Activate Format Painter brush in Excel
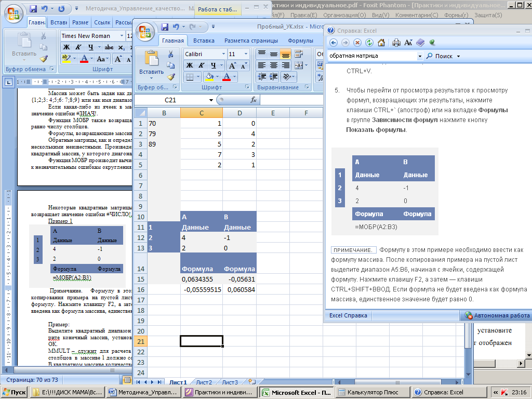This screenshot has width=532, height=399. (x=171, y=77)
